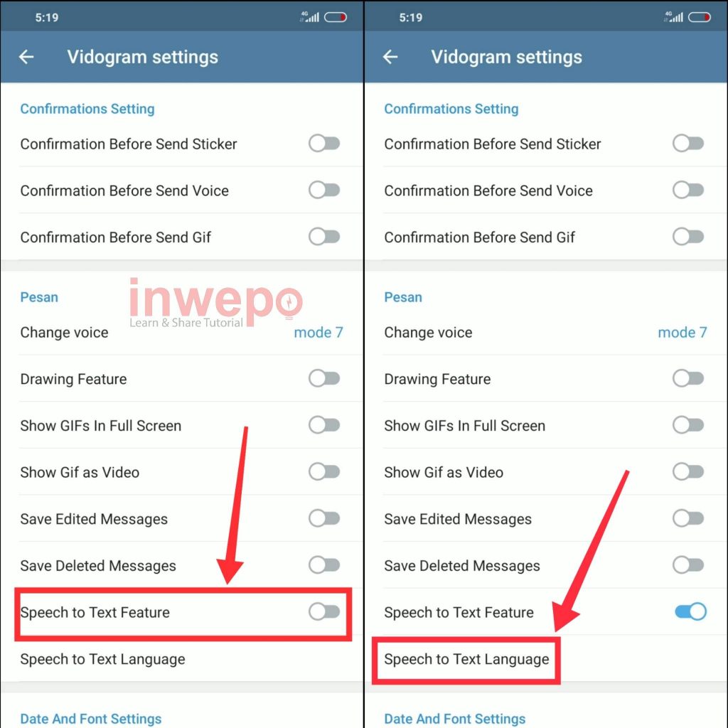Image resolution: width=728 pixels, height=728 pixels.
Task: Toggle Show Gif as Video on right screen
Action: click(x=688, y=472)
